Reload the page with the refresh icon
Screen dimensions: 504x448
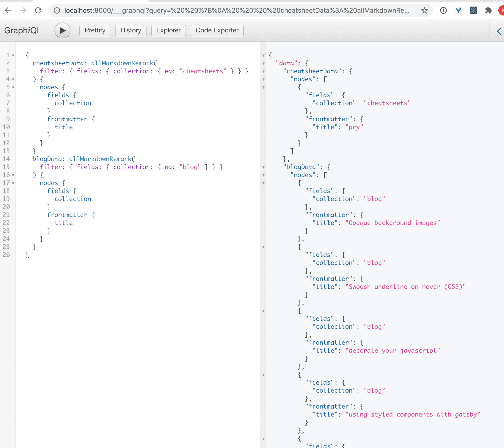pos(38,10)
